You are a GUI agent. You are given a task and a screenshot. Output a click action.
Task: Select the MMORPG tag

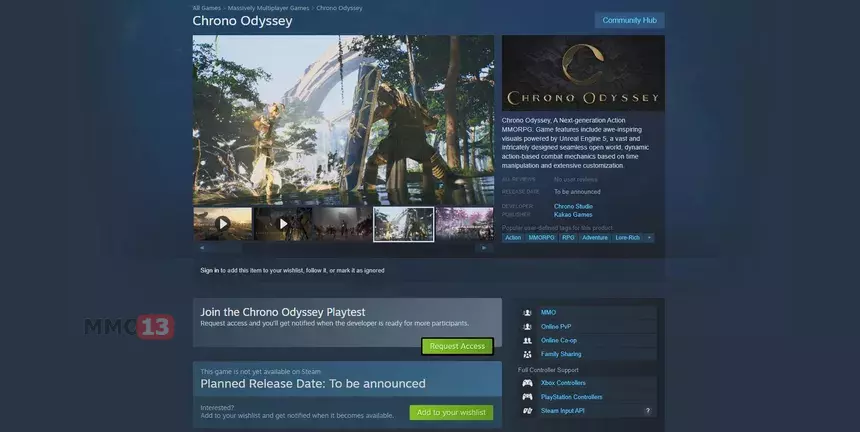[541, 238]
